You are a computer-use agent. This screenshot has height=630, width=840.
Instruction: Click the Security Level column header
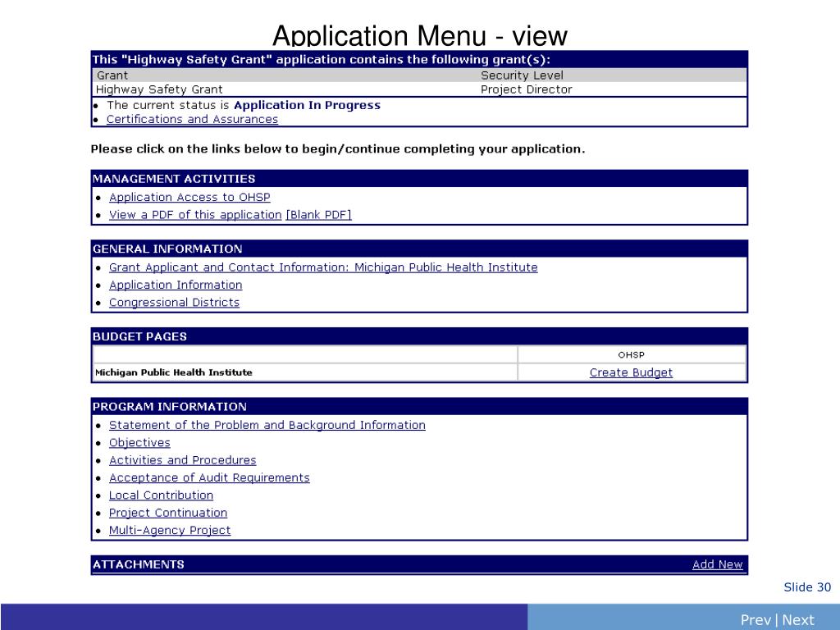coord(523,75)
